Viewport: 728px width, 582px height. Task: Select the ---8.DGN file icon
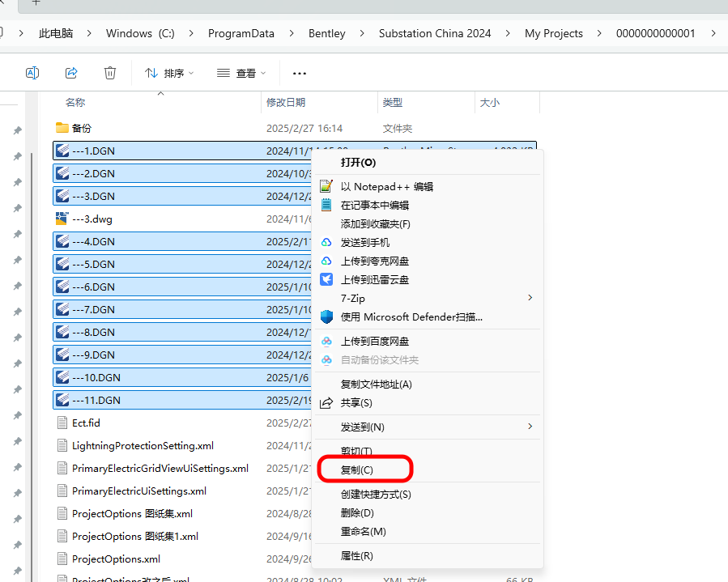[x=62, y=333]
